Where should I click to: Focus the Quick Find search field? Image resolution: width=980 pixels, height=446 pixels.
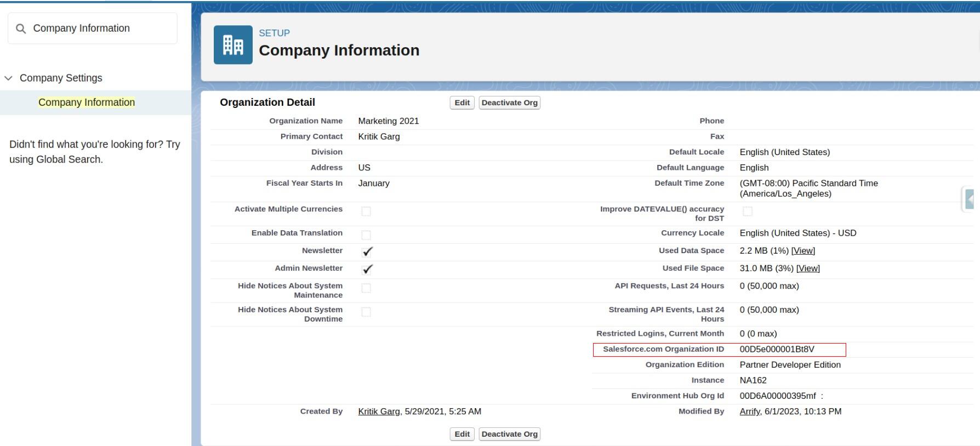[93, 28]
